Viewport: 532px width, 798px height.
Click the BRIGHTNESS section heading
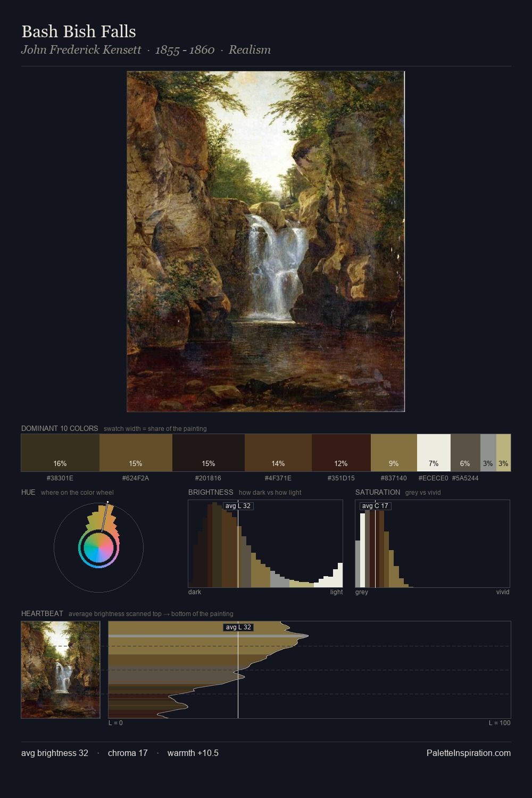(211, 492)
